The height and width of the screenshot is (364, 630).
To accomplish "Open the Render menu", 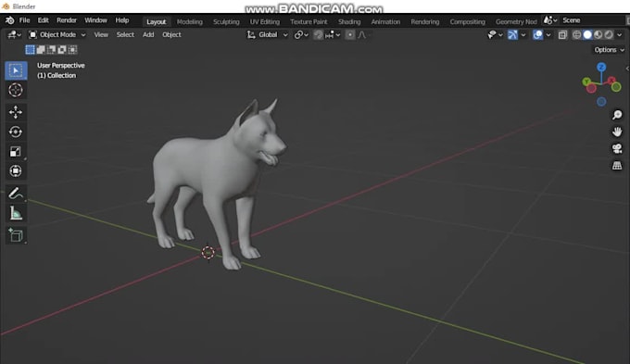I will click(x=67, y=20).
